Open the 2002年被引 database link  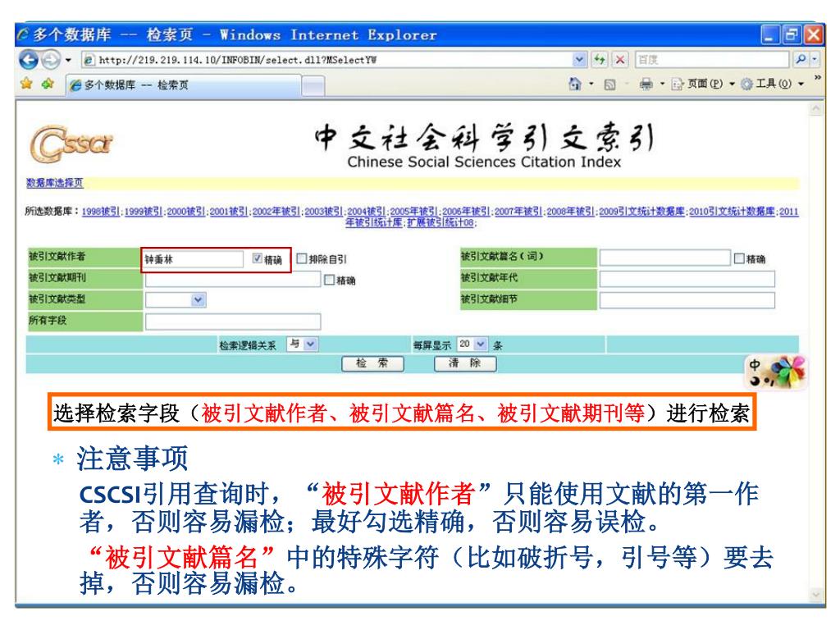[276, 212]
